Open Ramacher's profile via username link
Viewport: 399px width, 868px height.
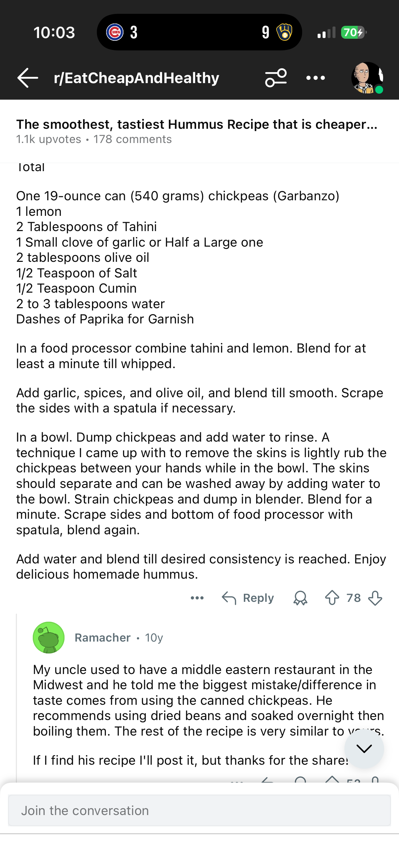pos(102,637)
